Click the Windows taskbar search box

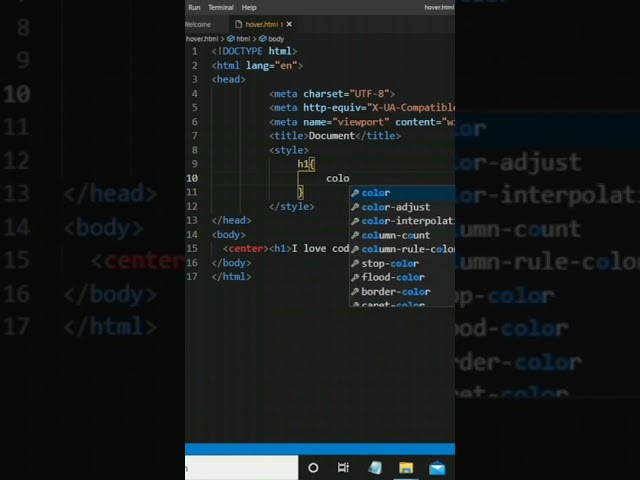[x=242, y=468]
